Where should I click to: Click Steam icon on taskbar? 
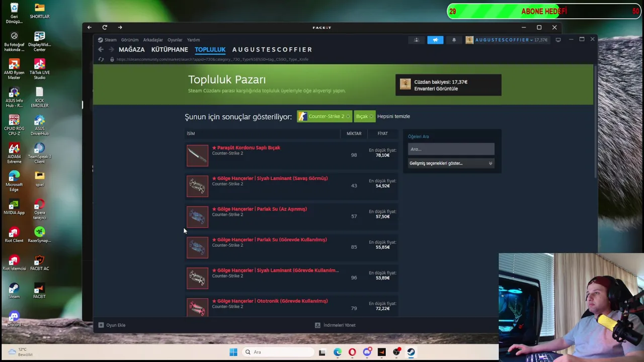pyautogui.click(x=411, y=352)
